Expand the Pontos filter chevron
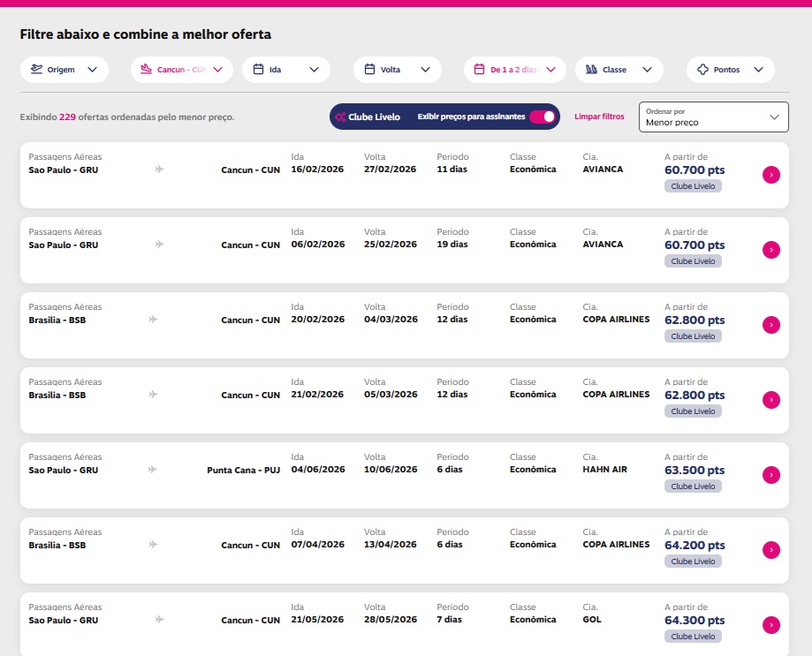Screen dimensions: 812x656 pyautogui.click(x=758, y=70)
